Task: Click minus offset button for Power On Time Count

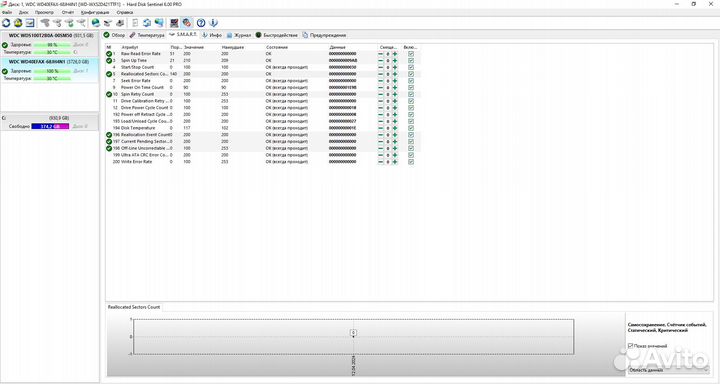Action: tap(380, 87)
